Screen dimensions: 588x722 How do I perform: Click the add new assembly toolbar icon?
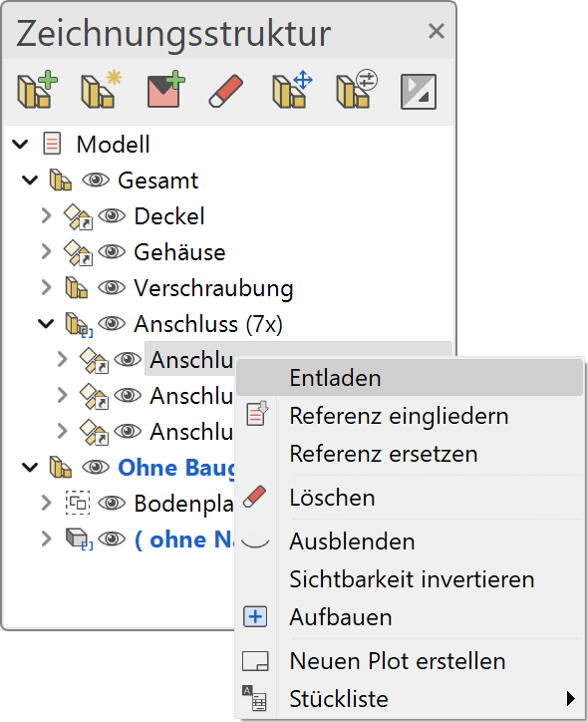(38, 91)
